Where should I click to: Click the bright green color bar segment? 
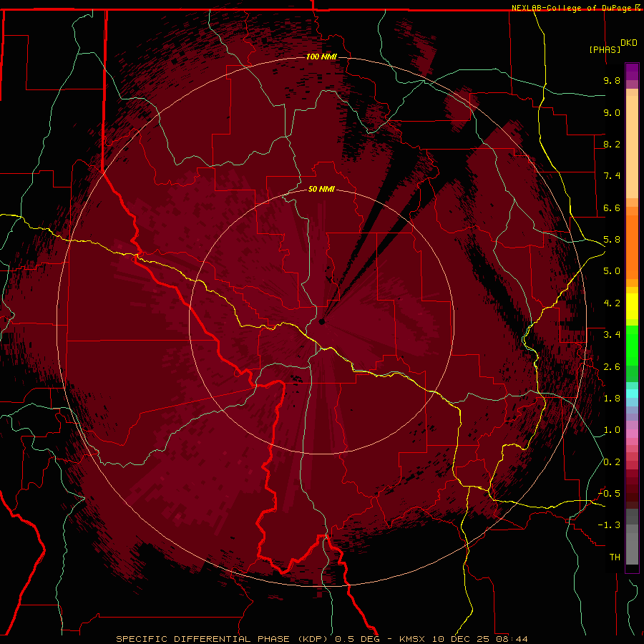[x=632, y=345]
